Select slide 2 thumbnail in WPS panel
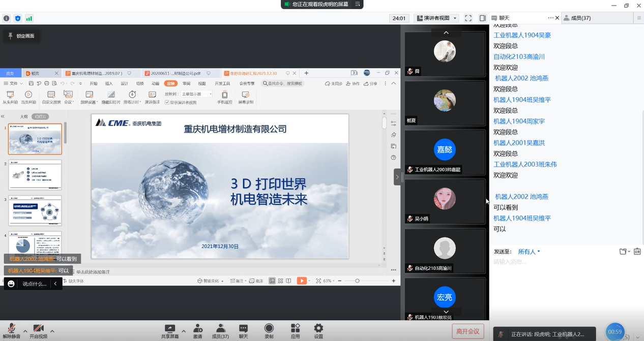This screenshot has height=341, width=644. (x=35, y=175)
